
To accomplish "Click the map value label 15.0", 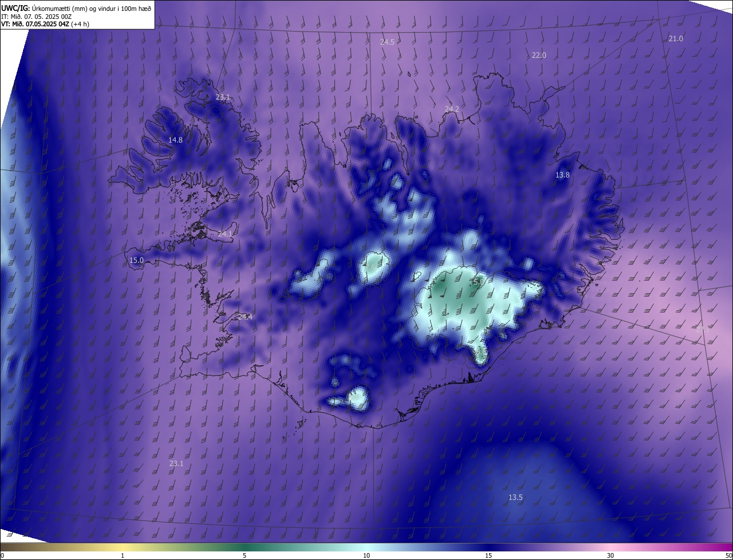I will 136,260.
